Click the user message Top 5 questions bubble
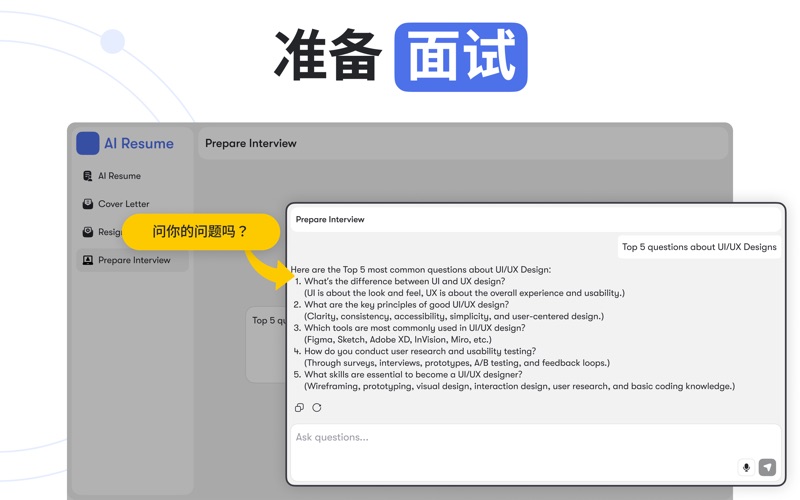The height and width of the screenshot is (500, 800). pos(699,247)
